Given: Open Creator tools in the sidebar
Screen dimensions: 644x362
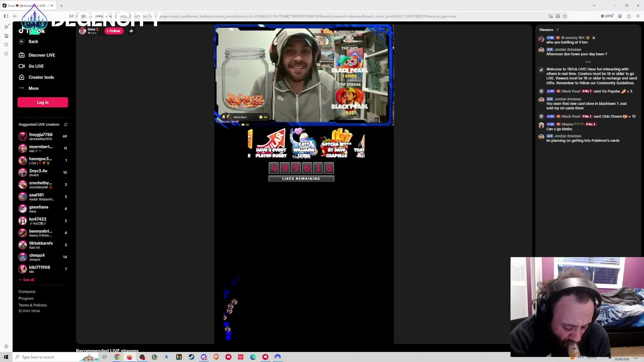Looking at the screenshot, I should 36,77.
